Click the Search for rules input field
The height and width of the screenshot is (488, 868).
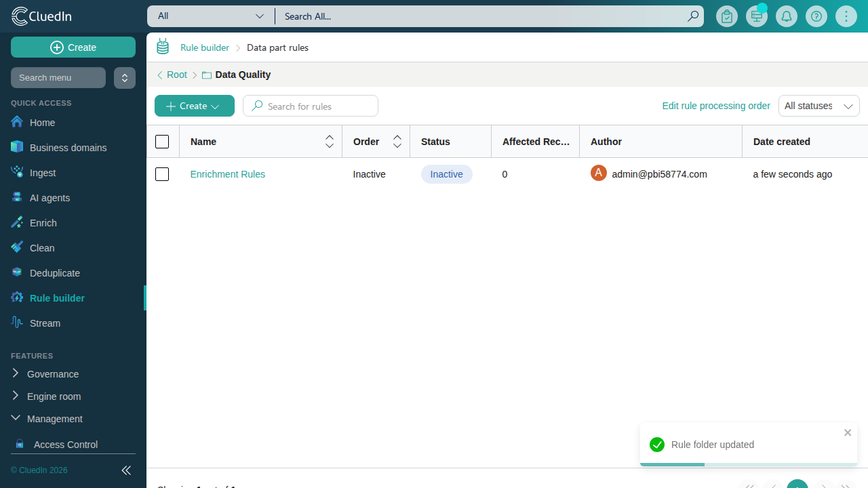click(311, 106)
